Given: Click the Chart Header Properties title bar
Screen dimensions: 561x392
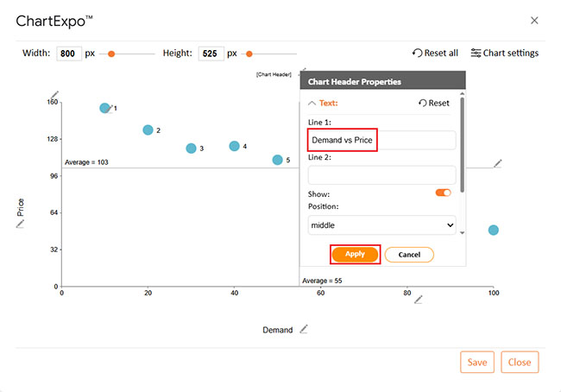Looking at the screenshot, I should pyautogui.click(x=383, y=80).
